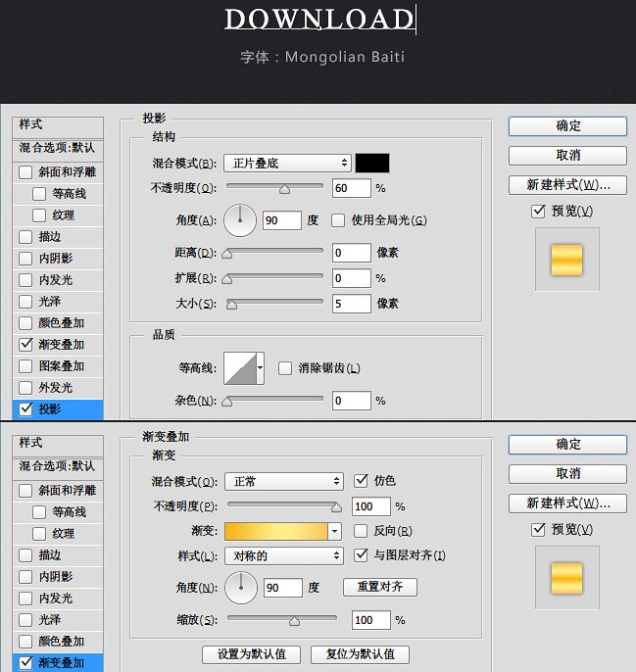
Task: Click the 大小 field showing 5
Action: (351, 304)
